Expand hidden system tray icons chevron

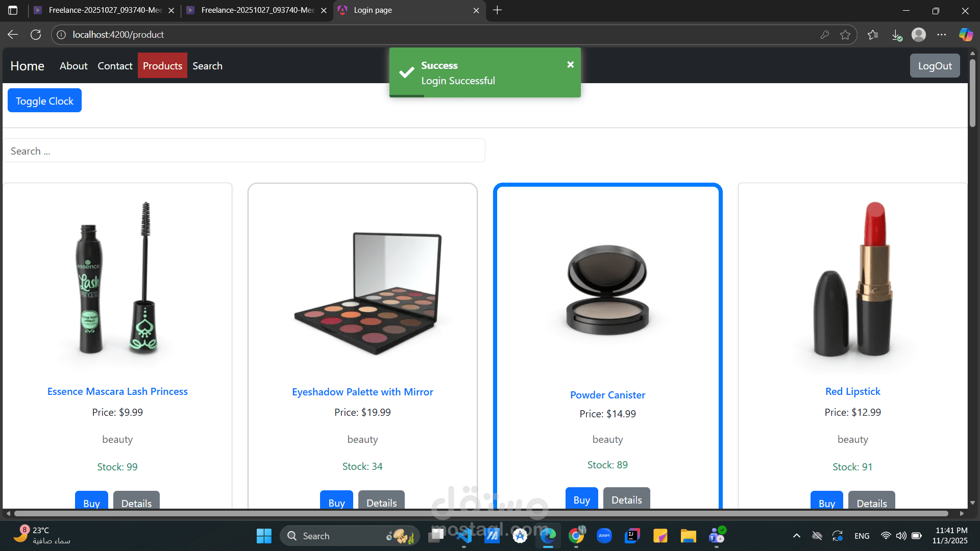pos(796,536)
